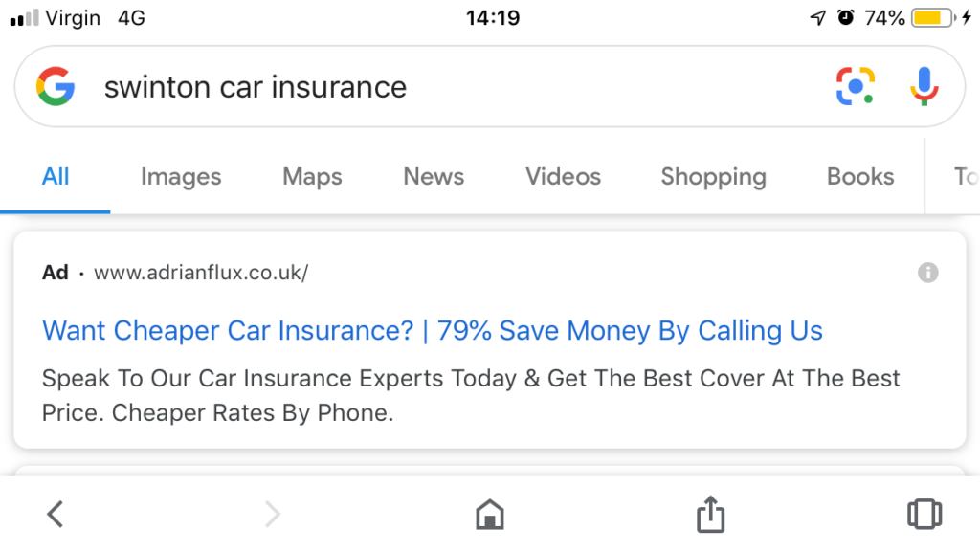Open the Want Cheaper Car Insurance ad link
Image resolution: width=980 pixels, height=552 pixels.
click(x=433, y=331)
